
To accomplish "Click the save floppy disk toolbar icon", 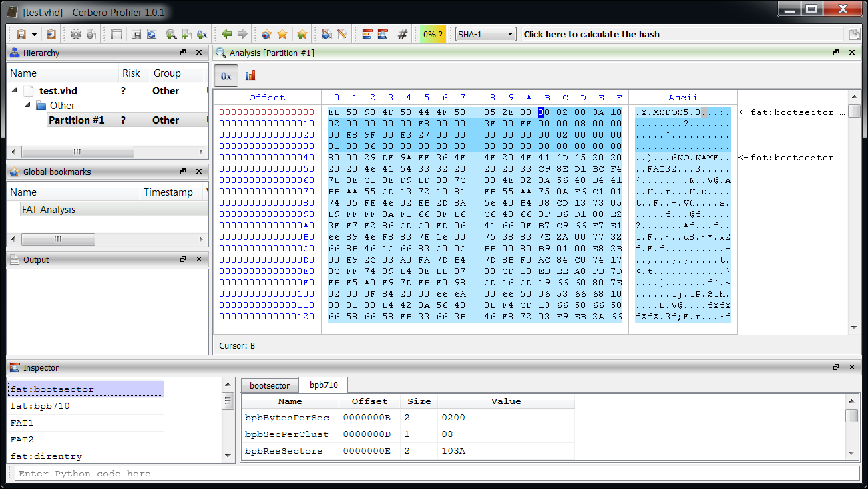I will (x=21, y=34).
